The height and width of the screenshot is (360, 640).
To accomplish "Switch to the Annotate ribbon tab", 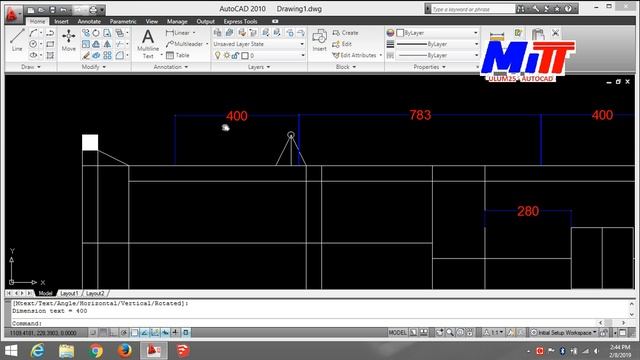I will (89, 21).
